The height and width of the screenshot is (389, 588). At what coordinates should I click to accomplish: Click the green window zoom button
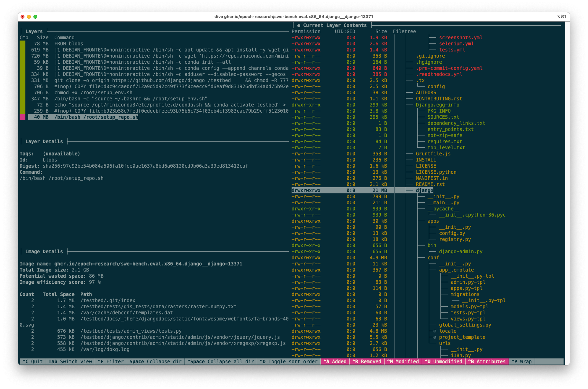coord(35,17)
